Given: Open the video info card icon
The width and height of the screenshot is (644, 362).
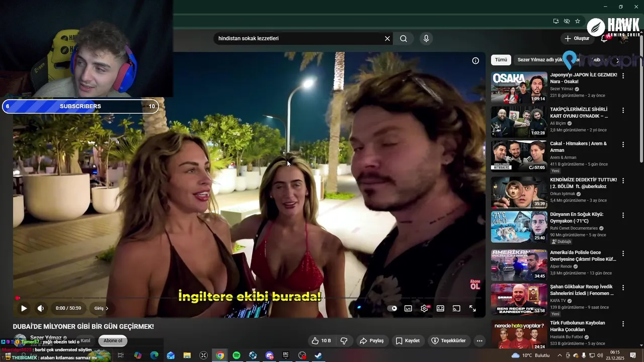Looking at the screenshot, I should pos(475,61).
